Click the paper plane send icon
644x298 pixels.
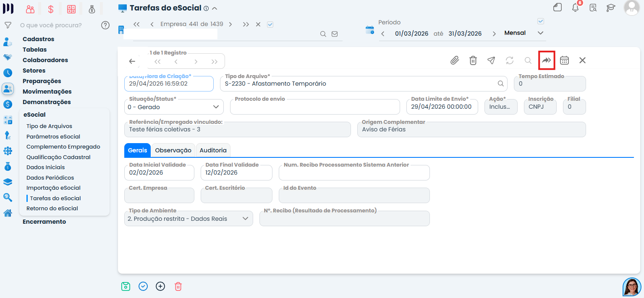491,60
